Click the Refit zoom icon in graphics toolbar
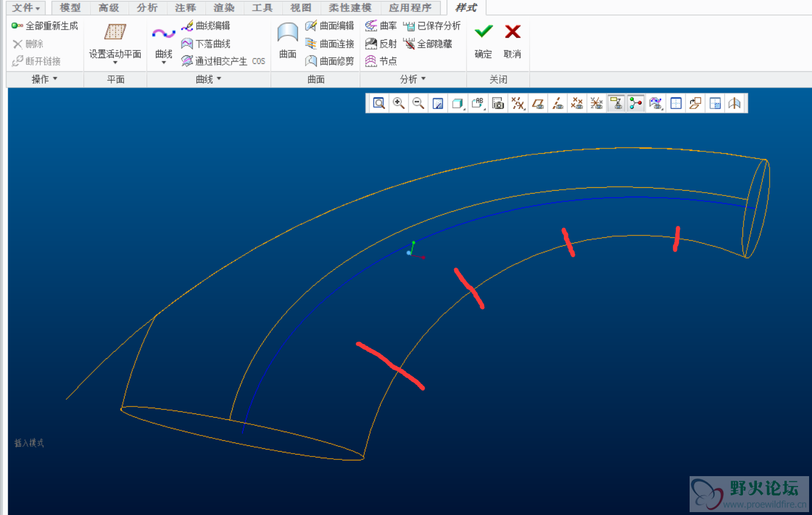This screenshot has width=812, height=515. coord(379,103)
